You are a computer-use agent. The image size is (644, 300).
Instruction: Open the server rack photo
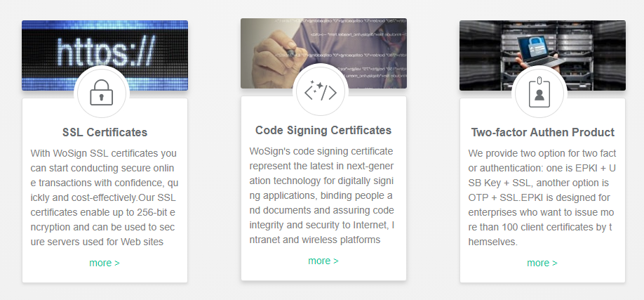(x=542, y=56)
